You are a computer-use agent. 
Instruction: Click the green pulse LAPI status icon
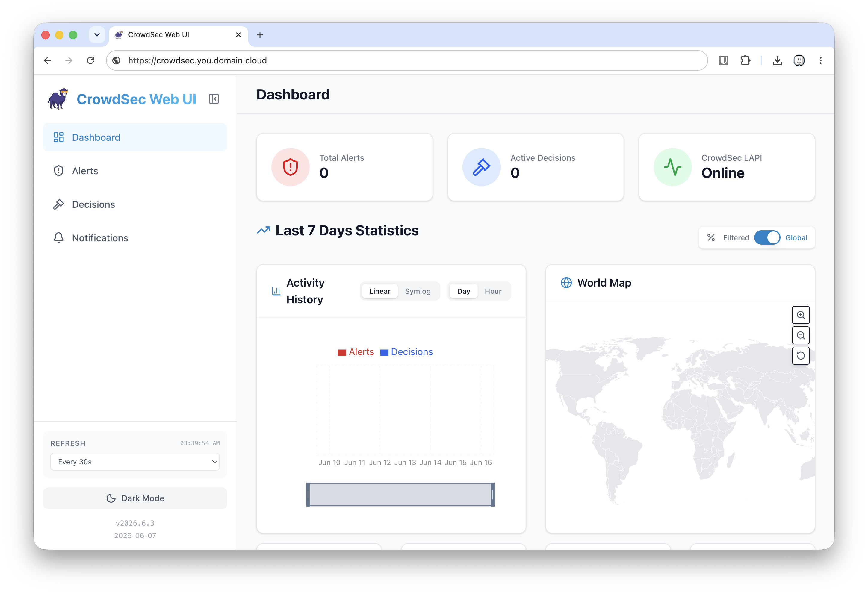click(x=672, y=167)
